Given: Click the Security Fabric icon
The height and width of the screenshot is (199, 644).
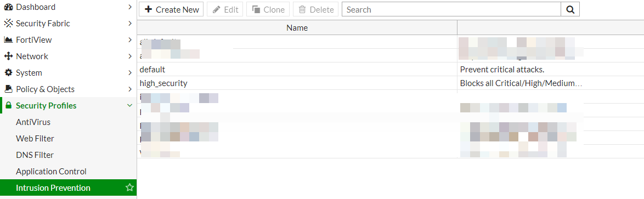Looking at the screenshot, I should (x=8, y=24).
